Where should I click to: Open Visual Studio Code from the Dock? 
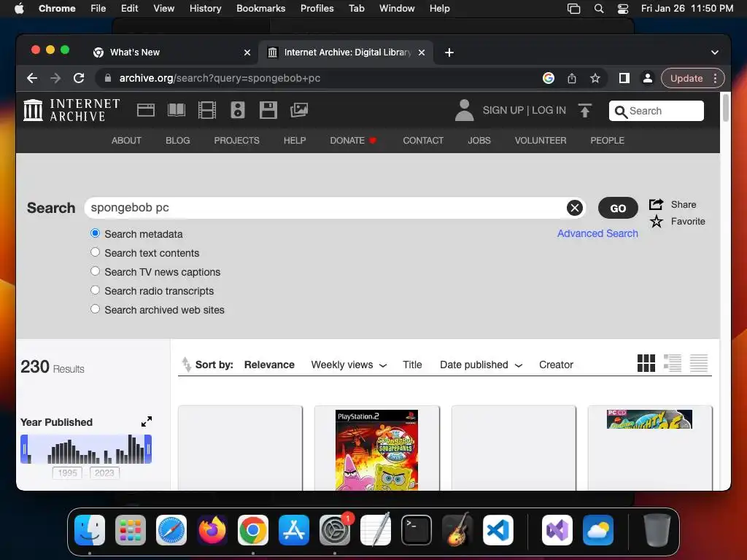tap(498, 530)
